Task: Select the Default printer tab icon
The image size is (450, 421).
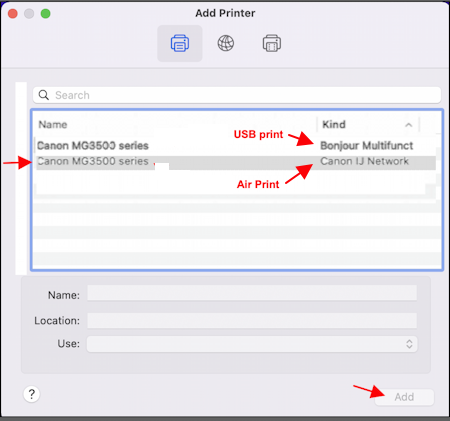Action: pos(180,43)
